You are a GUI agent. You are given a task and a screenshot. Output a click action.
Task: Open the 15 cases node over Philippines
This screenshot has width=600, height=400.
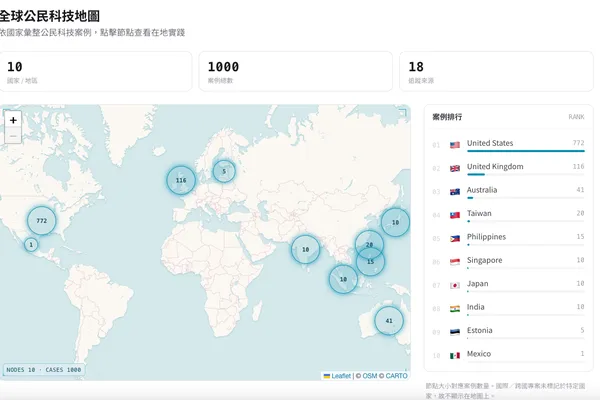click(x=370, y=262)
